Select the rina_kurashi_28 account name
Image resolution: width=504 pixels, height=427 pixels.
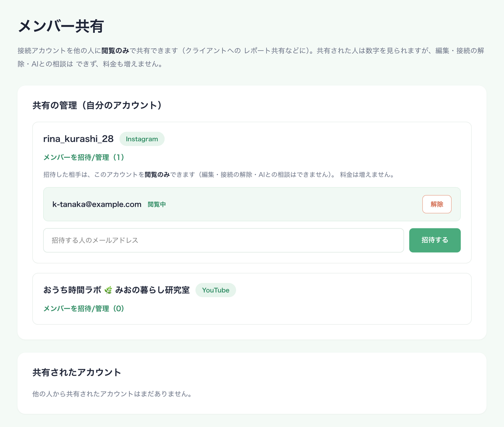(x=79, y=139)
